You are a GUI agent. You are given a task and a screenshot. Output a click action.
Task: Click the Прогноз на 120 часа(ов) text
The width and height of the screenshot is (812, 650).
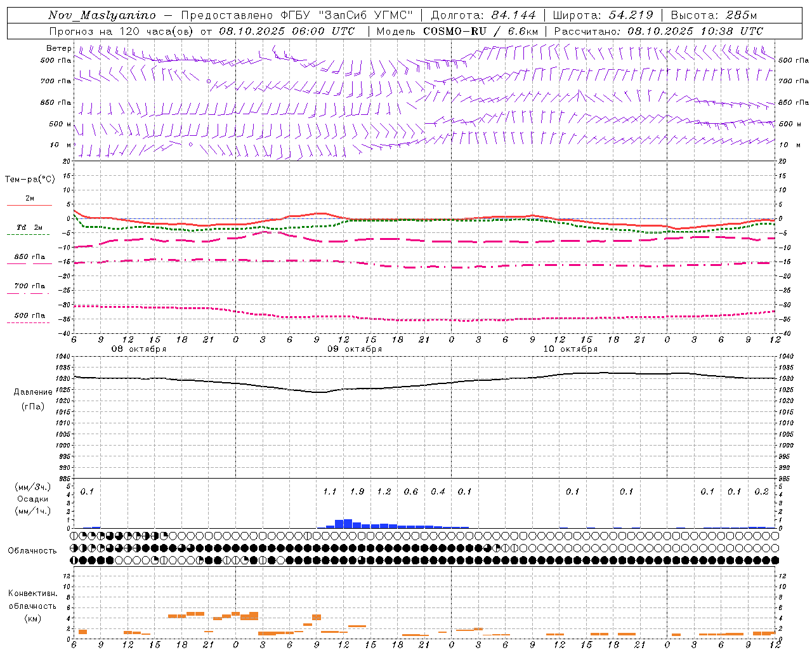coord(122,31)
